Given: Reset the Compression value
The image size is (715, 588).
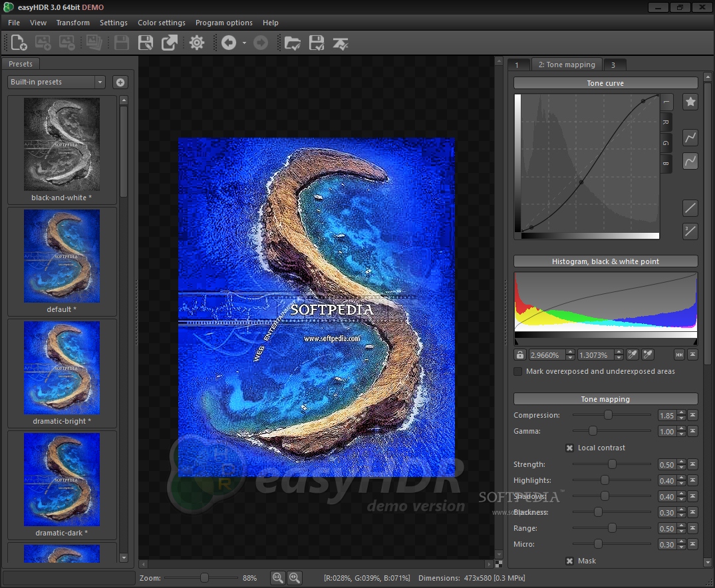Looking at the screenshot, I should pos(692,415).
